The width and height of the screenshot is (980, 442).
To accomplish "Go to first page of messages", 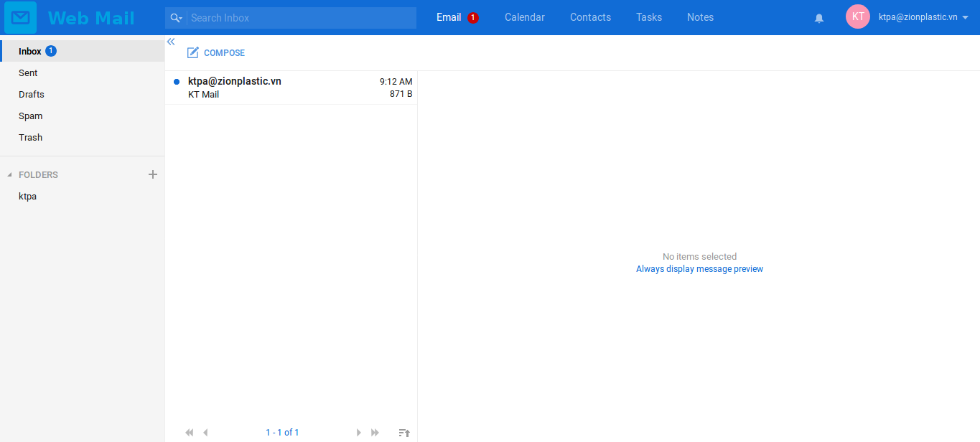I will click(x=190, y=433).
